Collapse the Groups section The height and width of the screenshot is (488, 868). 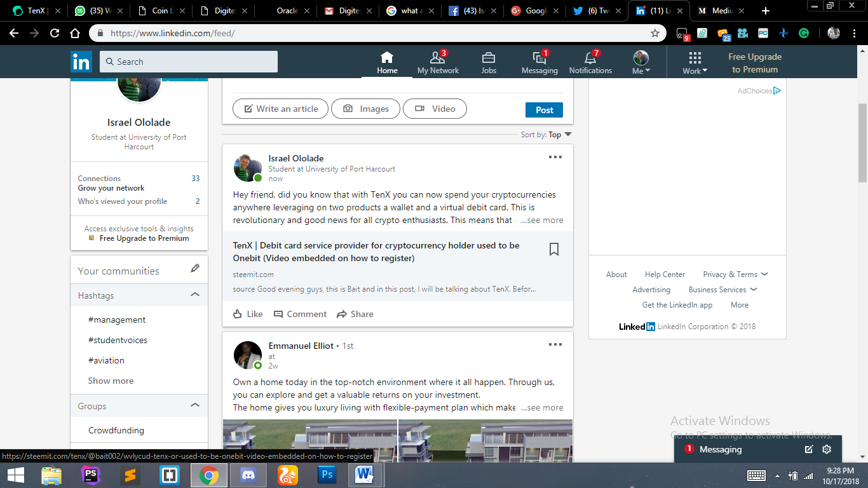195,405
